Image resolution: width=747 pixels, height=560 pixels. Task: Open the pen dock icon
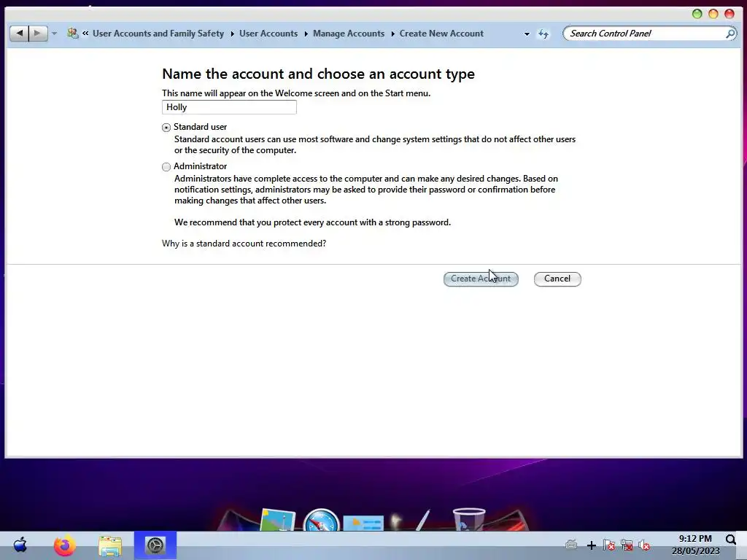[x=422, y=520]
